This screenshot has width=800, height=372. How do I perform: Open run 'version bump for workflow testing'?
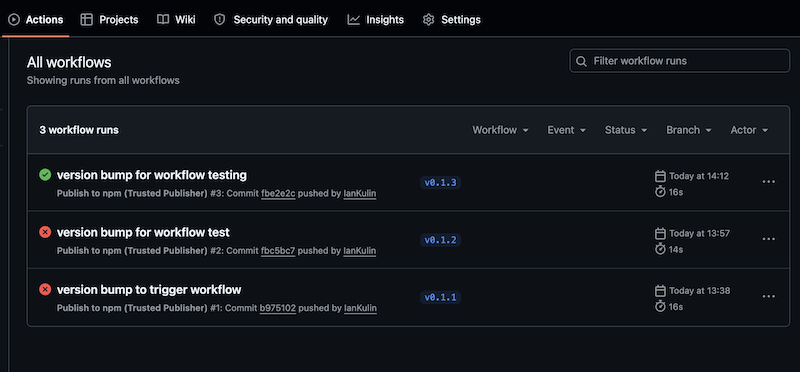[152, 175]
